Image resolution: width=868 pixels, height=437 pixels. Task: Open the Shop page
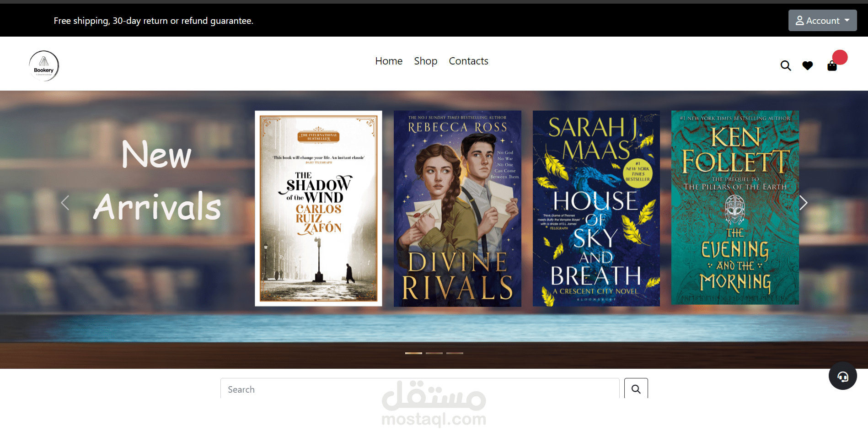coord(426,61)
